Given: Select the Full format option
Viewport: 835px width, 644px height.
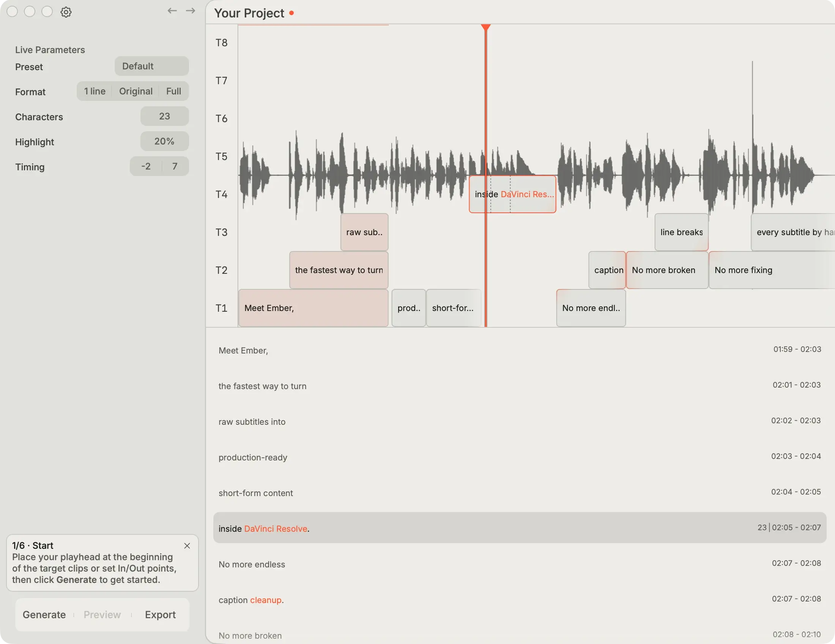Looking at the screenshot, I should 173,91.
